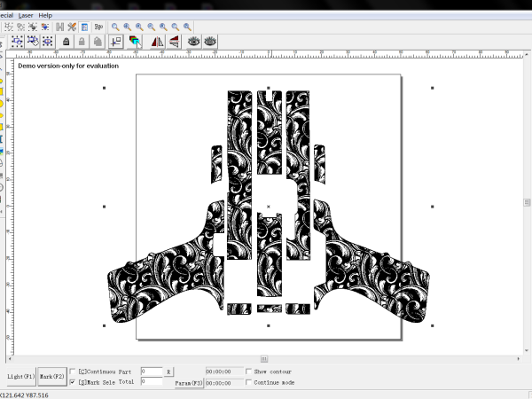Click the H hatch toolbar icon
Viewport: 532px width, 399px height.
pyautogui.click(x=60, y=27)
